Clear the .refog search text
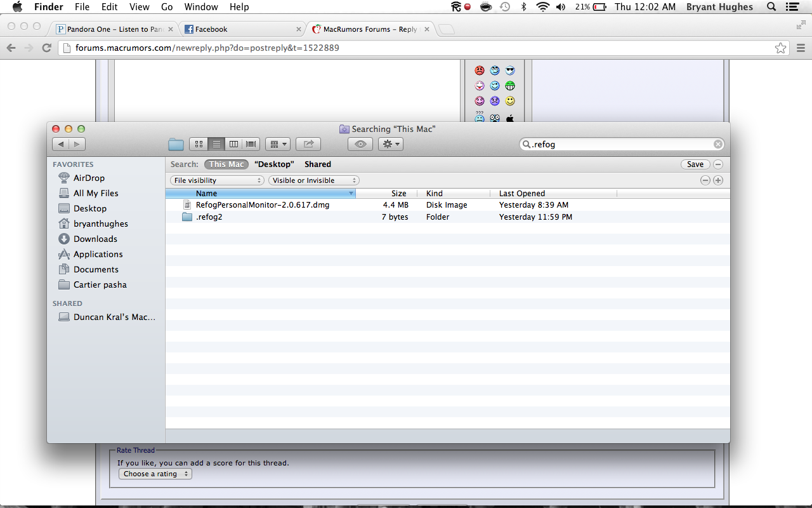Screen dimensions: 812x508 [717, 144]
